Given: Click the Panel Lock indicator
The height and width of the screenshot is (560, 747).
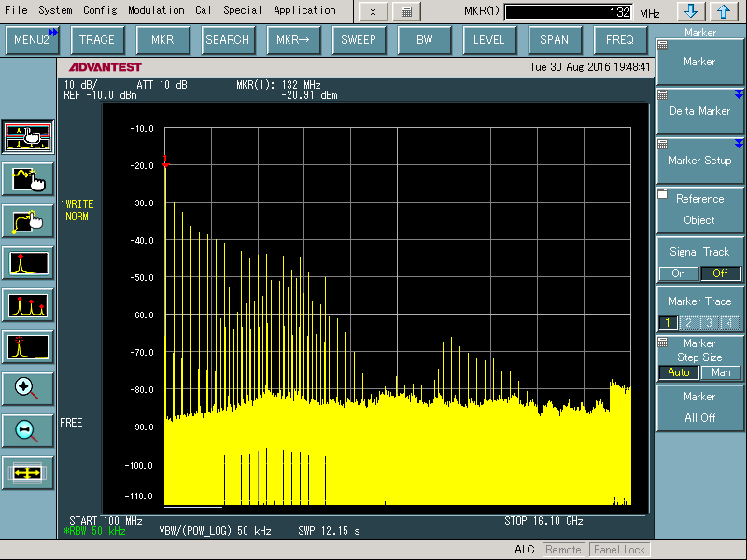Looking at the screenshot, I should tap(619, 550).
